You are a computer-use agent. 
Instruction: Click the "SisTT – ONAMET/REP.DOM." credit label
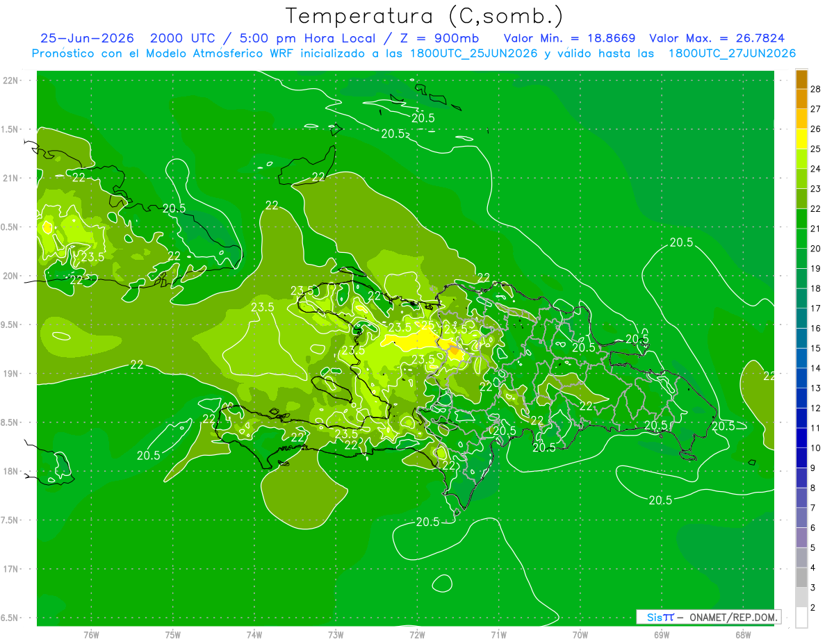[x=708, y=617]
